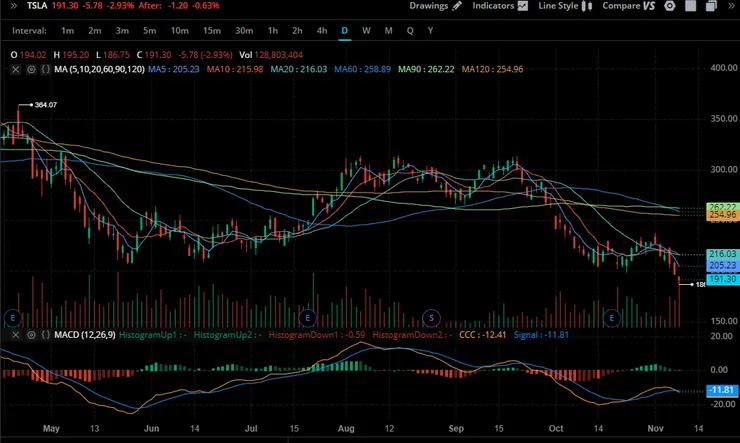Select the M monthly interval

click(x=388, y=31)
